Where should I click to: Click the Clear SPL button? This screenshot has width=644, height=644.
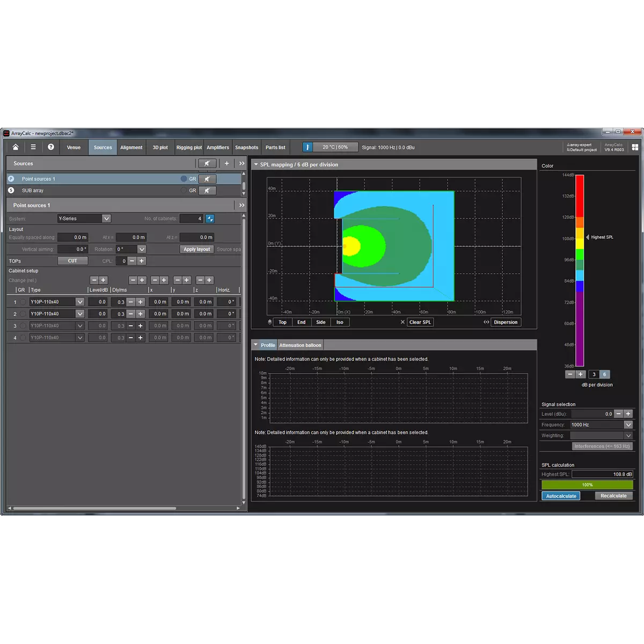point(420,322)
